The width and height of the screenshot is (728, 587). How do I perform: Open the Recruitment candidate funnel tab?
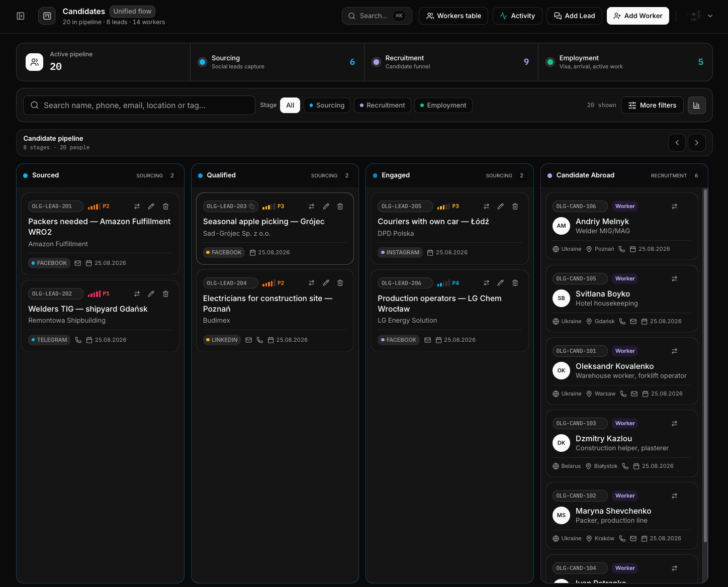pos(451,62)
